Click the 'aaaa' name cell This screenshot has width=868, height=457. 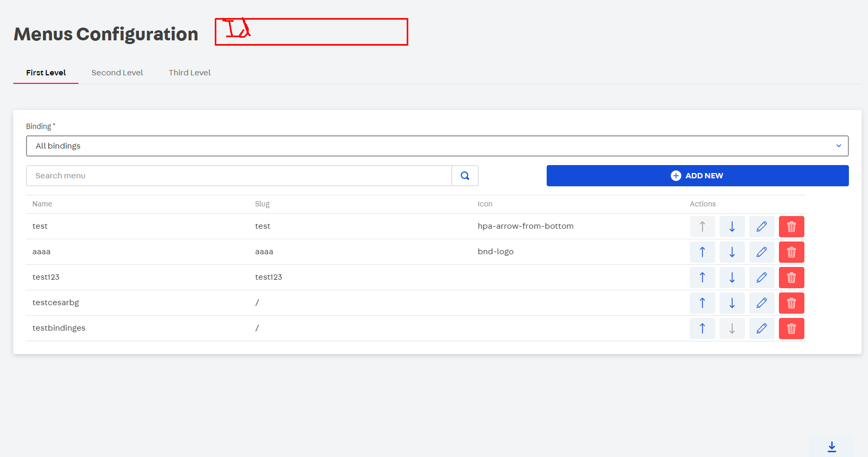(41, 252)
